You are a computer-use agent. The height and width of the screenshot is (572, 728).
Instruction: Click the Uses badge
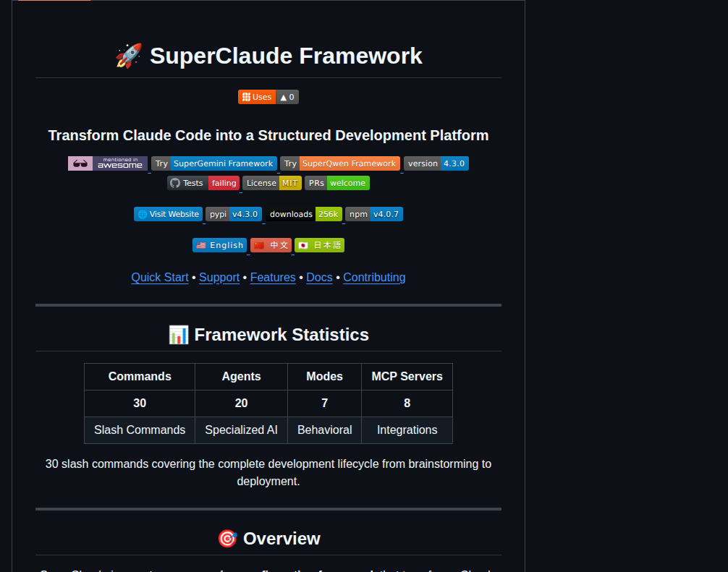pos(268,97)
